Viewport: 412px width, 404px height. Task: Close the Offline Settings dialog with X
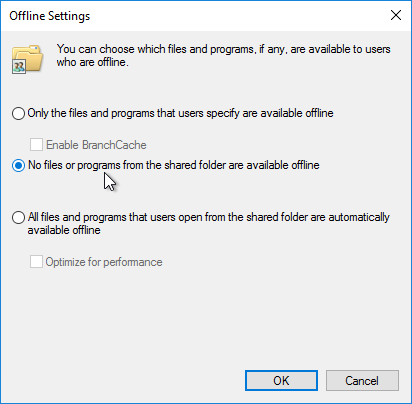396,15
